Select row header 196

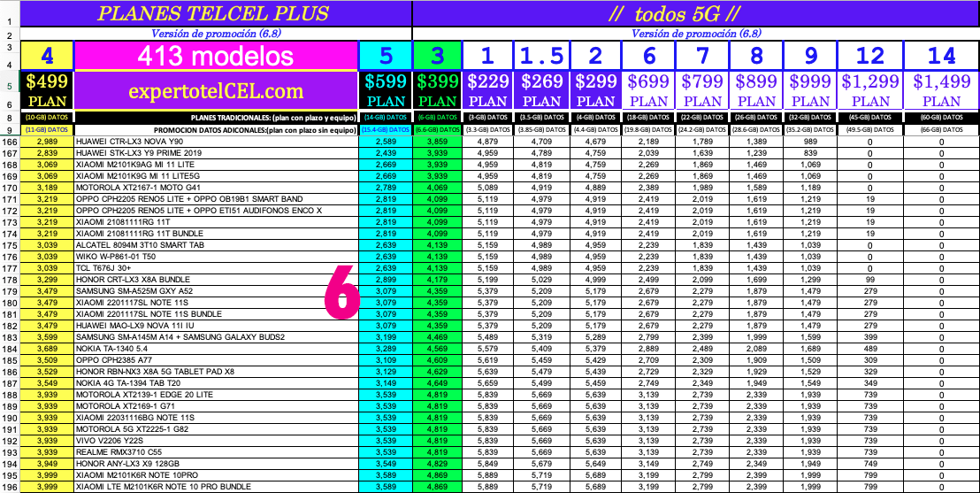10,487
